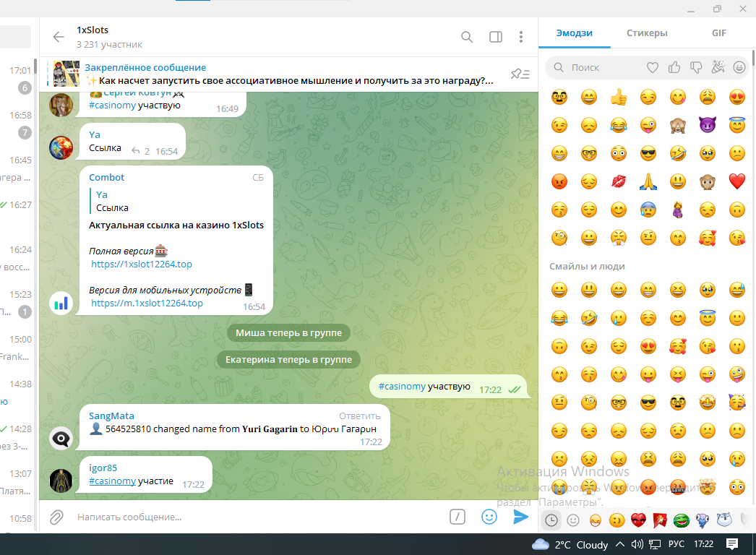
Task: Insert the purple devil emoji
Action: pyautogui.click(x=708, y=125)
